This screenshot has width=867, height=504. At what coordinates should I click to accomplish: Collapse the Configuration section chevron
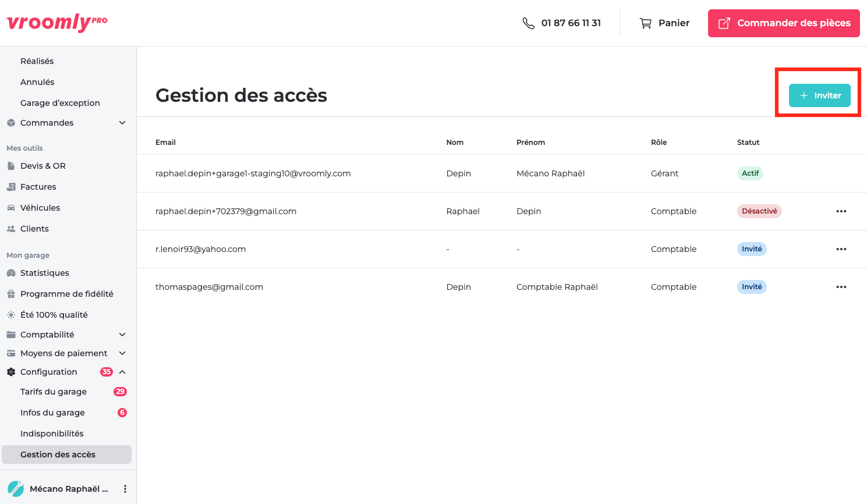tap(122, 372)
